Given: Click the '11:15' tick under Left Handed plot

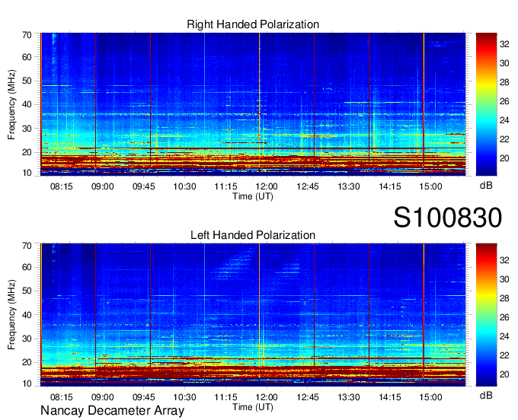Looking at the screenshot, I should 225,397.
